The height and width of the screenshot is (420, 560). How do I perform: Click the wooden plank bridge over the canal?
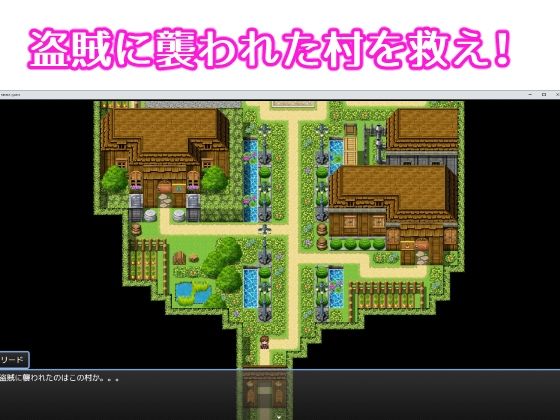coord(350,150)
